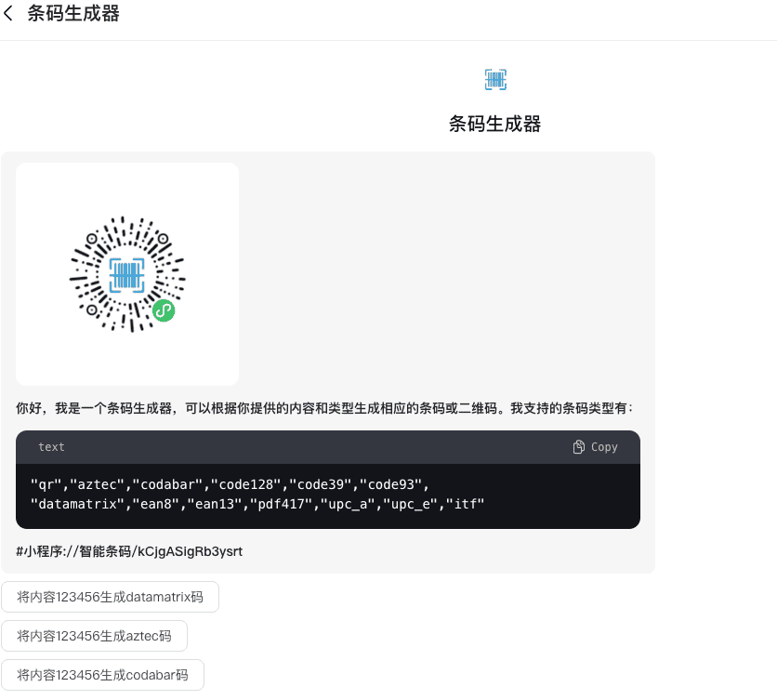This screenshot has width=777, height=700.
Task: Click the "text" language label in code block
Action: tap(51, 447)
